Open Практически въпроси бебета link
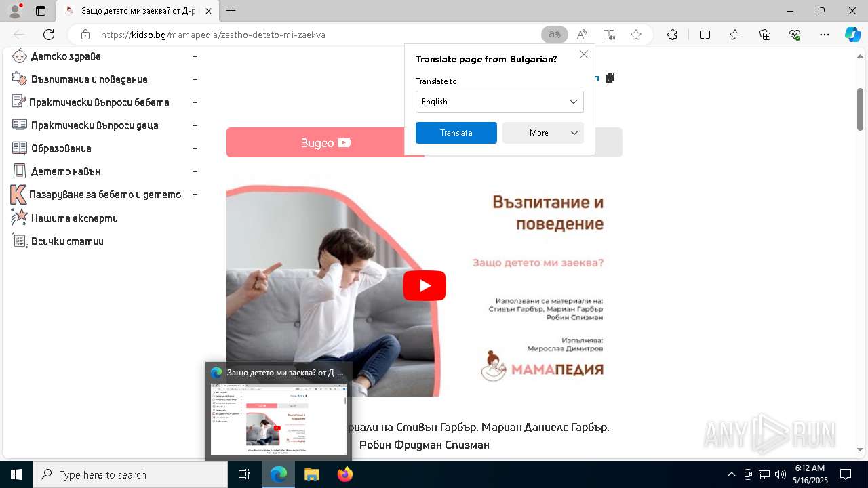The width and height of the screenshot is (868, 488). click(x=99, y=102)
